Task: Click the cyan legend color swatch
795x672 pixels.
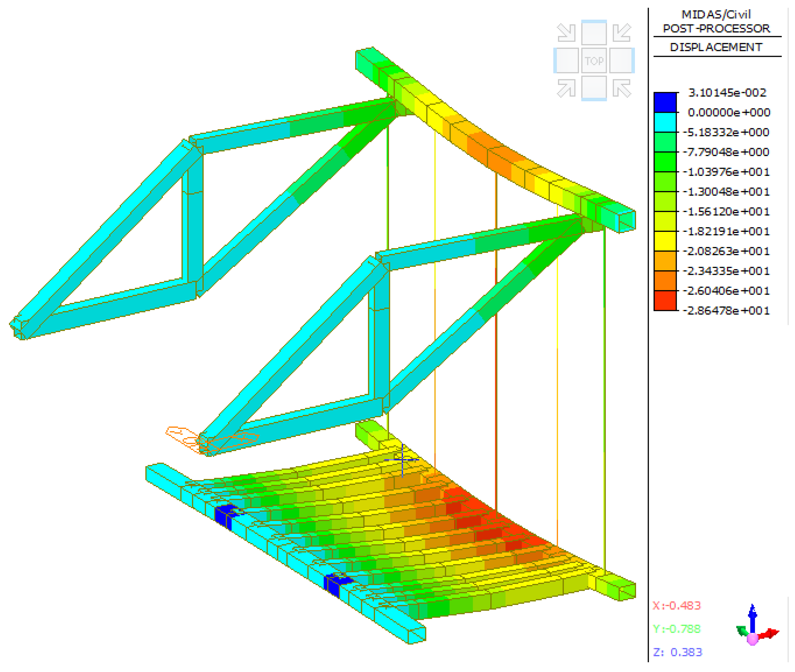Action: [x=665, y=122]
